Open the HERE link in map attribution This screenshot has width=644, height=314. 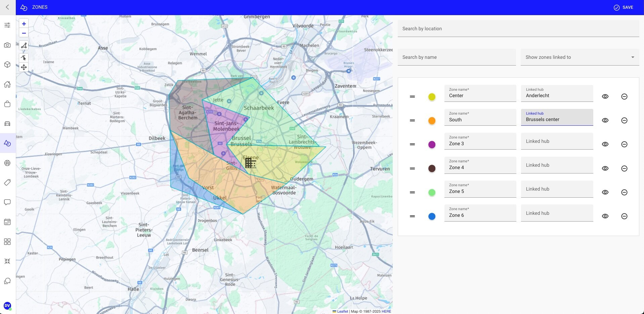[386, 311]
